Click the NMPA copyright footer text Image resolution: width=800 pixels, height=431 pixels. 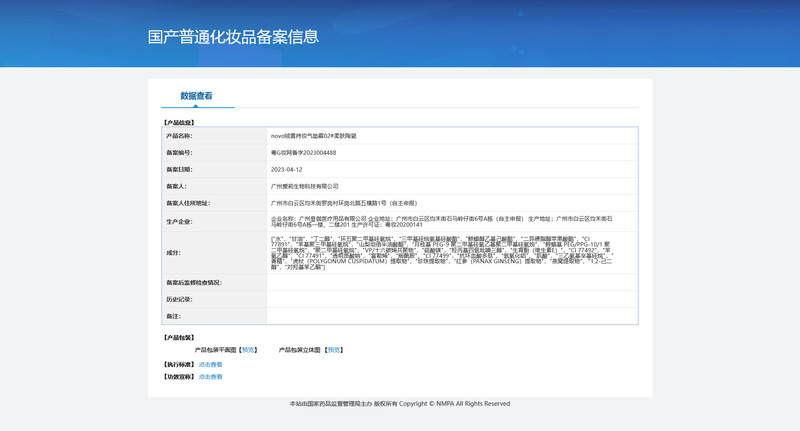(x=400, y=403)
